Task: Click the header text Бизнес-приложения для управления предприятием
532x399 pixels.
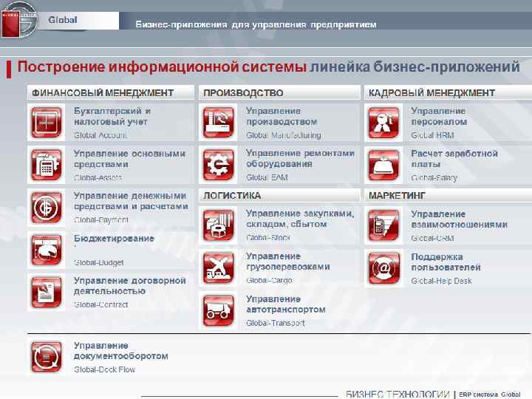Action: coord(256,24)
